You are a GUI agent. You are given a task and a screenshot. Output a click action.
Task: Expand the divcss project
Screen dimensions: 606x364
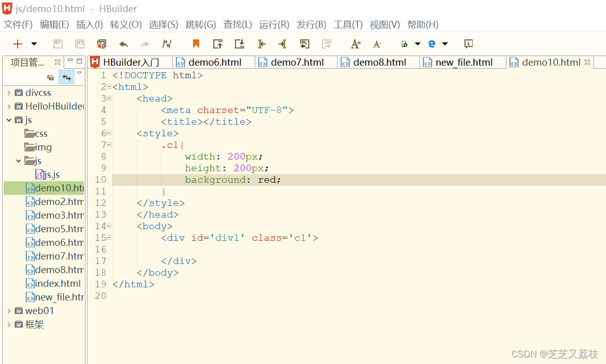[x=9, y=93]
